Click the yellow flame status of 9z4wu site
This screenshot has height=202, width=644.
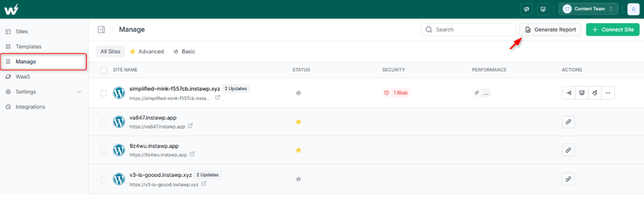(299, 150)
